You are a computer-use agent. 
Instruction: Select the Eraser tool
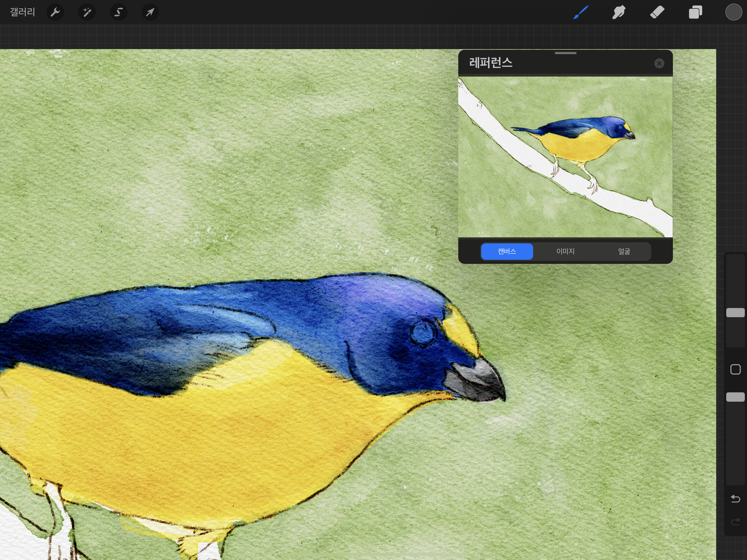pyautogui.click(x=657, y=12)
